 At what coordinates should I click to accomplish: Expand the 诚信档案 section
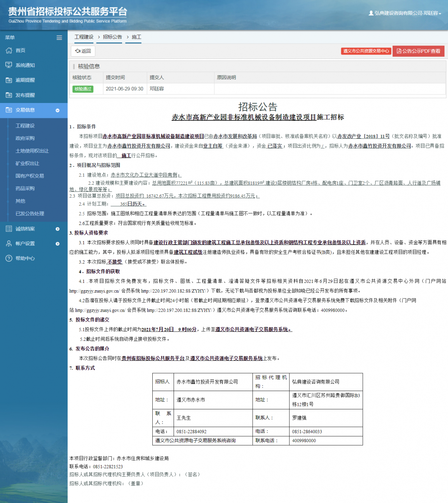point(57,228)
